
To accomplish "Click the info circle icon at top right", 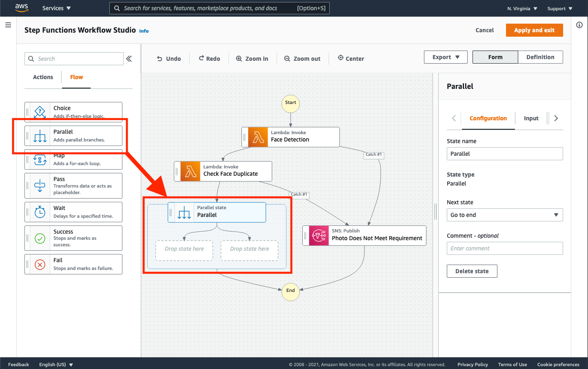I will click(579, 25).
